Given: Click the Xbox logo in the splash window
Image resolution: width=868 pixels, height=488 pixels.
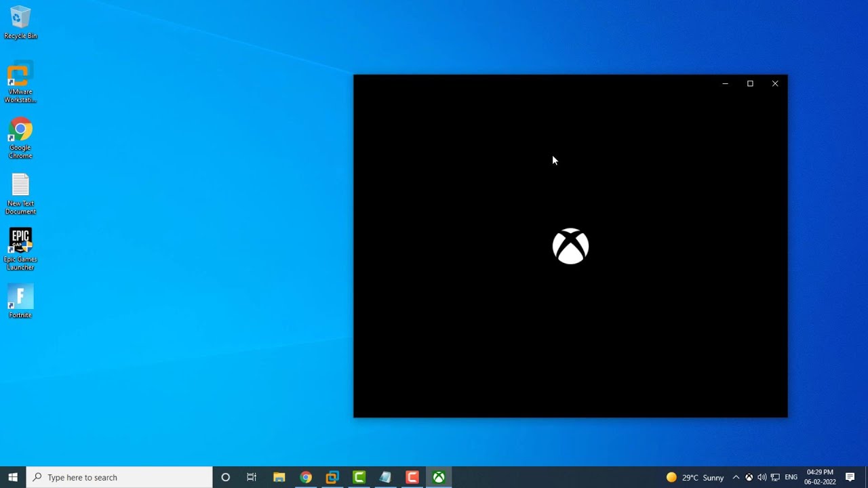Looking at the screenshot, I should (570, 246).
